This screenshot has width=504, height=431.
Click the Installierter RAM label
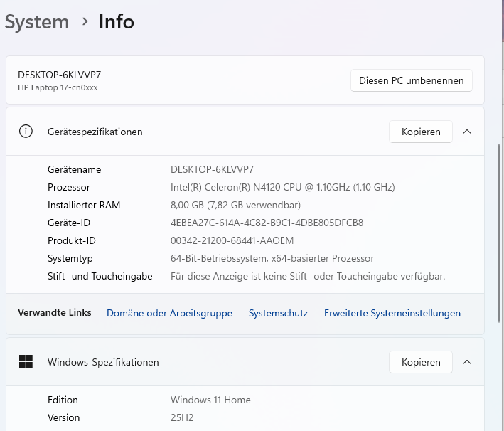click(84, 205)
